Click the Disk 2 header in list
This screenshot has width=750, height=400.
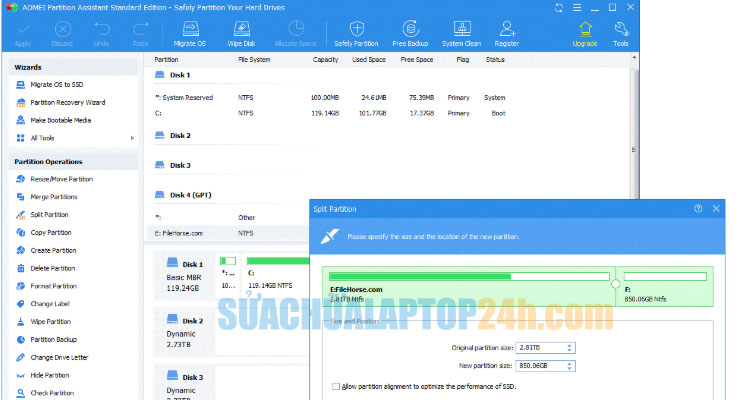tap(173, 135)
